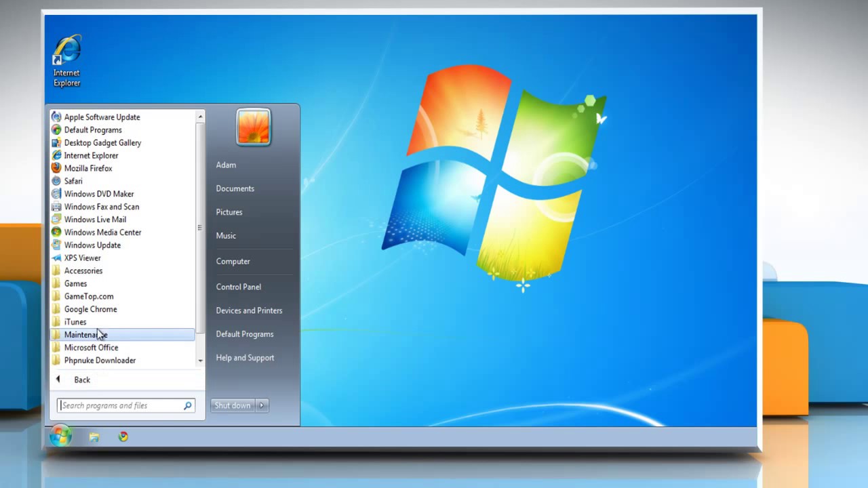Select the Desktop Gadget Gallery label
Image resolution: width=868 pixels, height=488 pixels.
tap(103, 143)
